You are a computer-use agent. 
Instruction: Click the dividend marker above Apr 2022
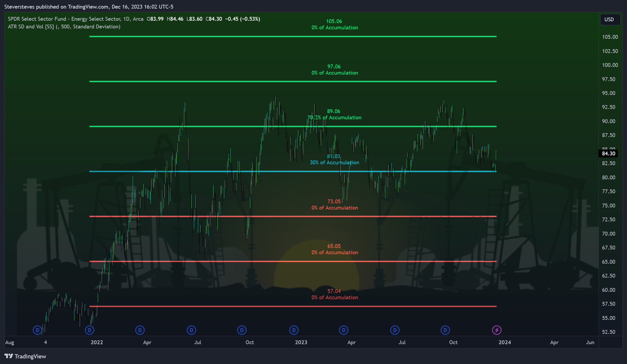(140, 330)
